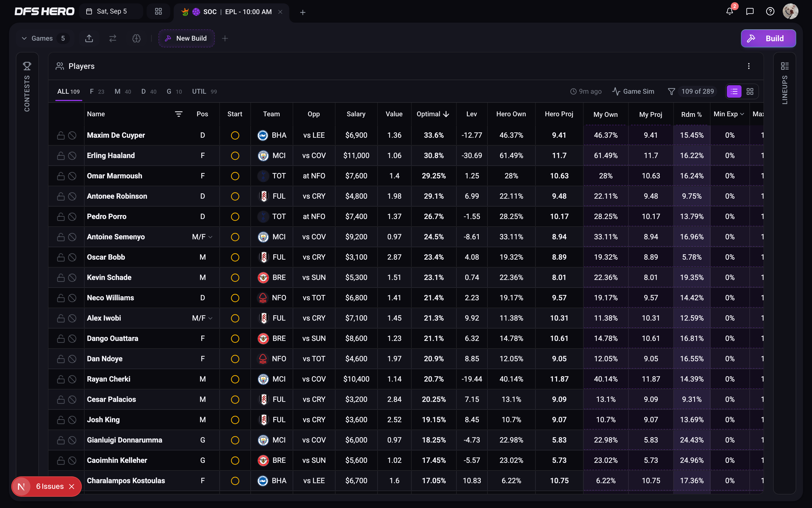This screenshot has width=812, height=508.
Task: Open the help question mark icon
Action: click(770, 11)
